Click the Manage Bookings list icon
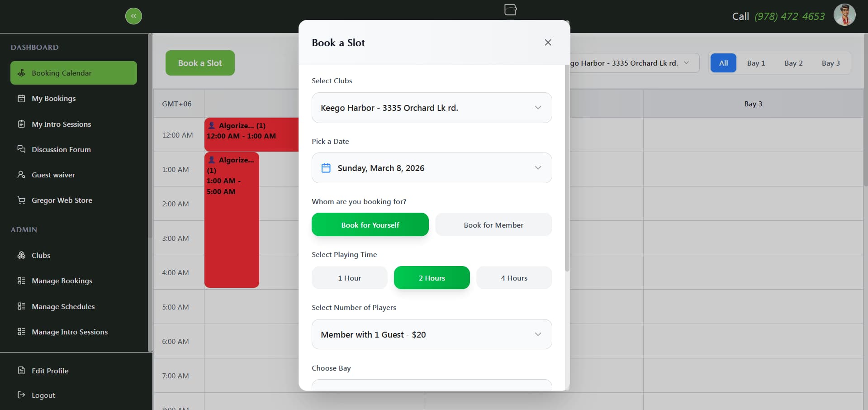 [21, 281]
